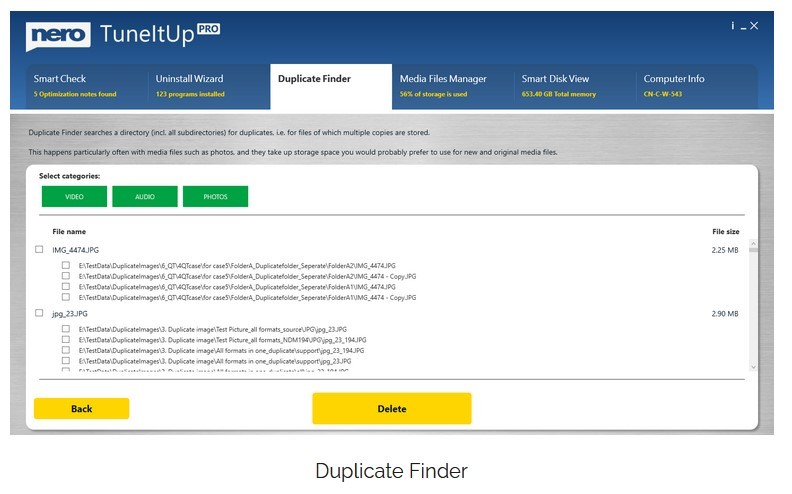Click the File name column header
Viewport: 792px width, 494px height.
point(69,231)
